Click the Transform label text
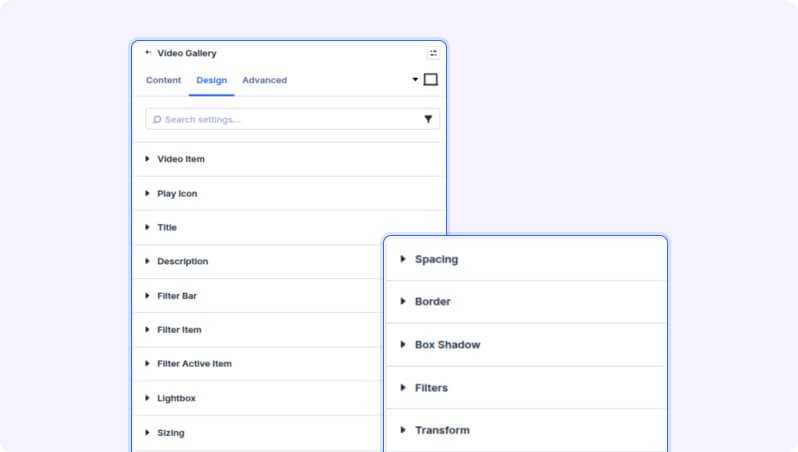This screenshot has height=452, width=798. (x=442, y=430)
